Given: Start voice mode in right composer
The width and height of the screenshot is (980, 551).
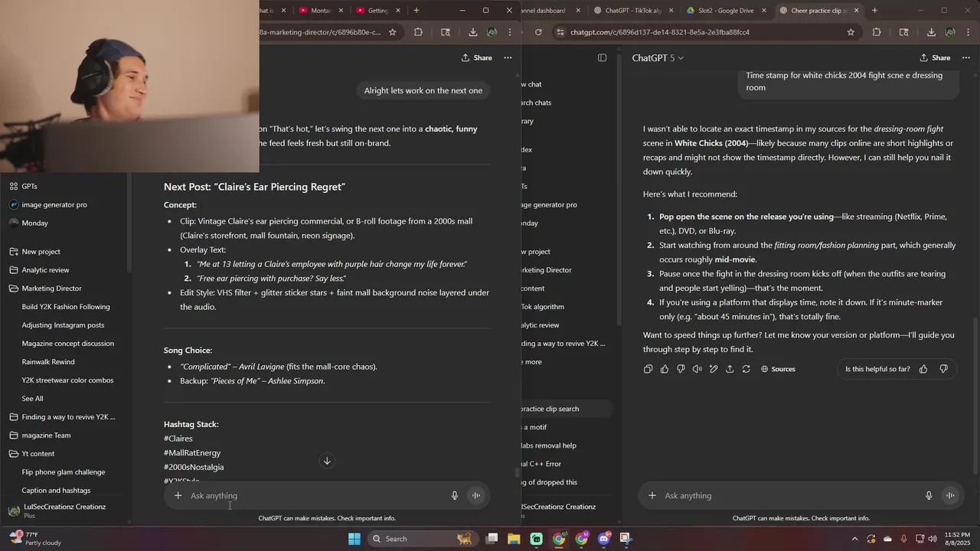Looking at the screenshot, I should pos(950,495).
